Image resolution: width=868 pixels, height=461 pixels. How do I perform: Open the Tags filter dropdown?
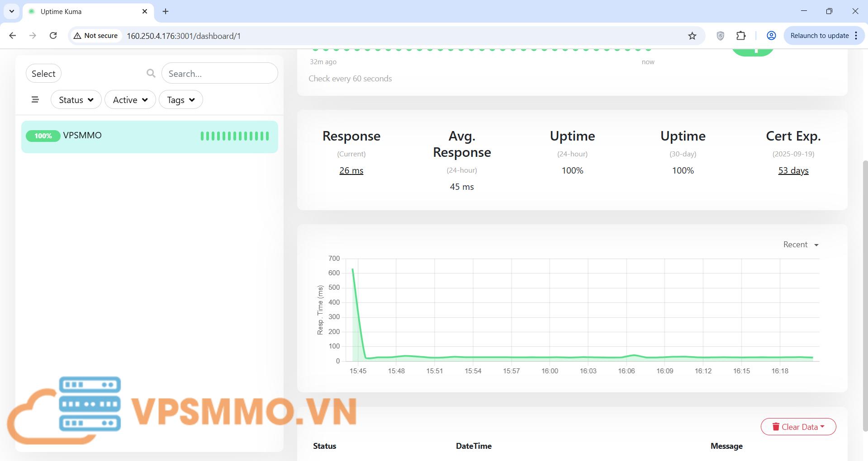point(180,100)
